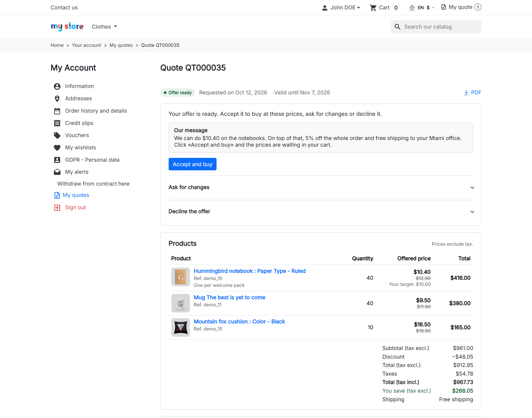Image resolution: width=532 pixels, height=418 pixels.
Task: Expand the Clothes category menu
Action: click(x=104, y=27)
